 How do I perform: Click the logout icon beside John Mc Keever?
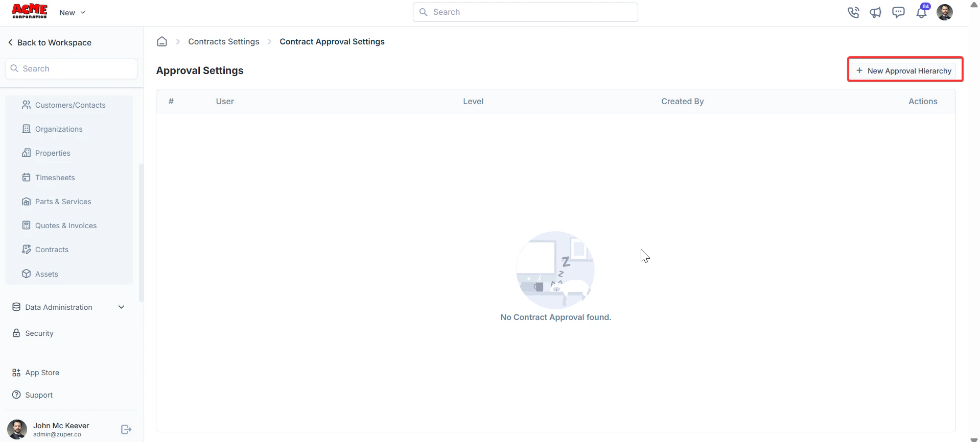(126, 430)
